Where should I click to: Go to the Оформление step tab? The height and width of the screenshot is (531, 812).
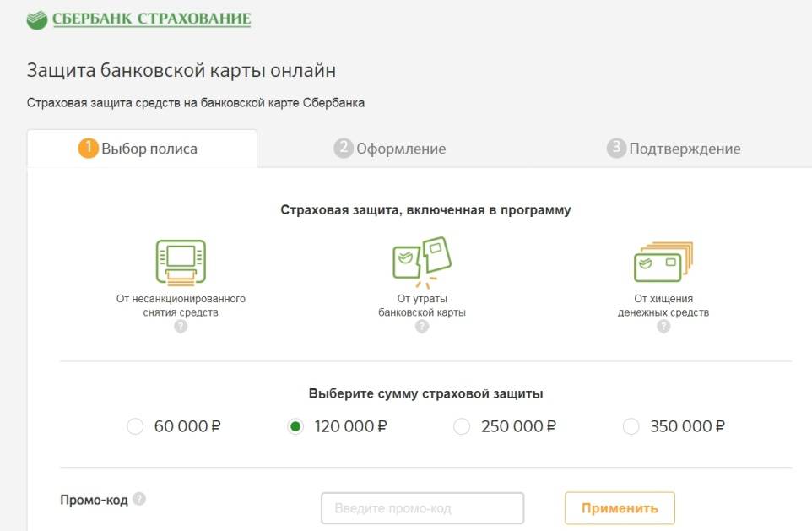tap(390, 149)
